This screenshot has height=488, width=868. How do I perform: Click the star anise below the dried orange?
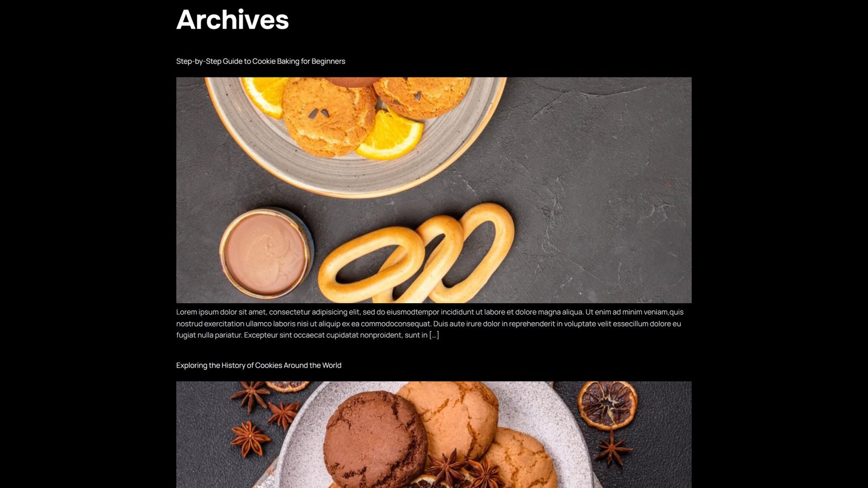tap(613, 448)
